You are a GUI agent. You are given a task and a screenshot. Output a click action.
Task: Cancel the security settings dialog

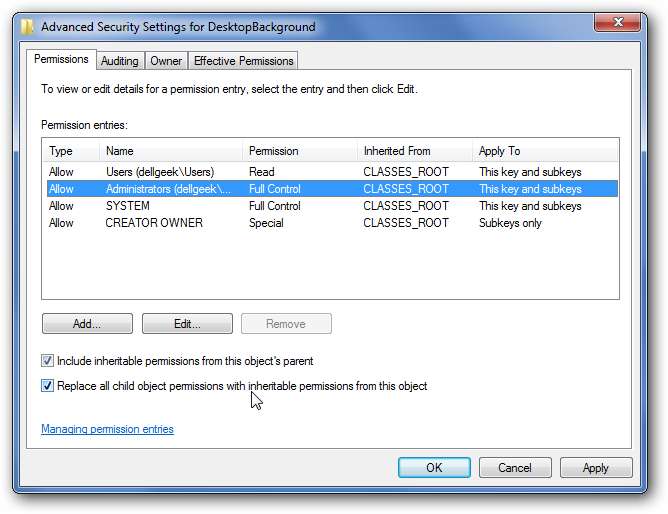[x=515, y=467]
